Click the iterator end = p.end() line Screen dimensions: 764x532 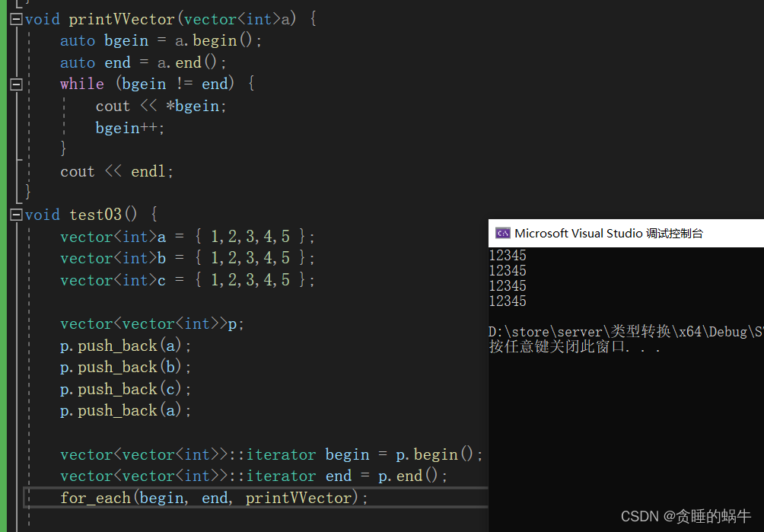pos(254,476)
